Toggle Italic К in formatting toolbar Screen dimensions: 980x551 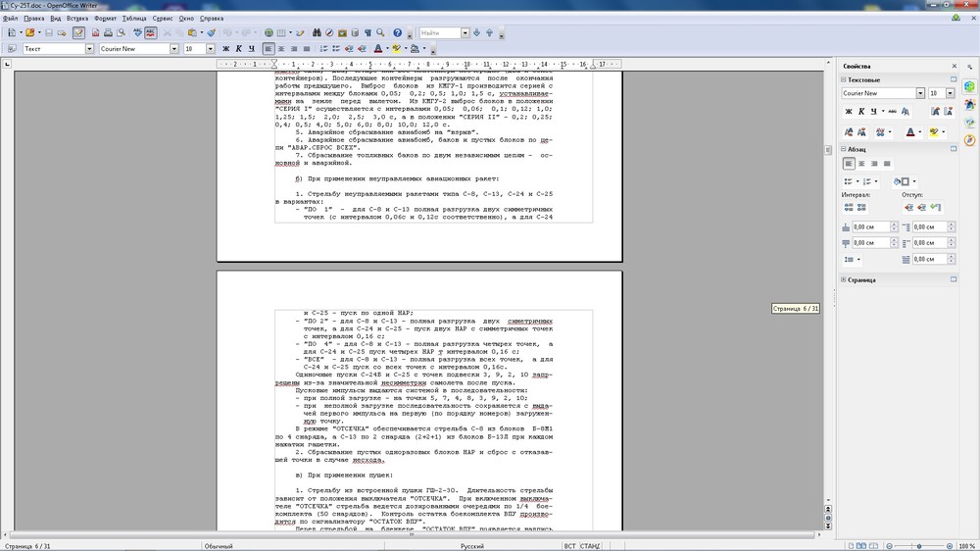[x=238, y=49]
